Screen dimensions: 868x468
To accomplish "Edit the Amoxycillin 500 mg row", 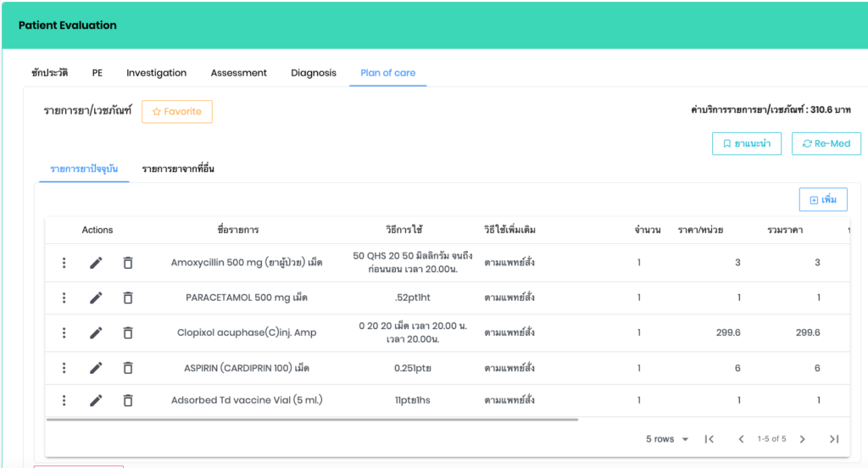I will pyautogui.click(x=96, y=263).
